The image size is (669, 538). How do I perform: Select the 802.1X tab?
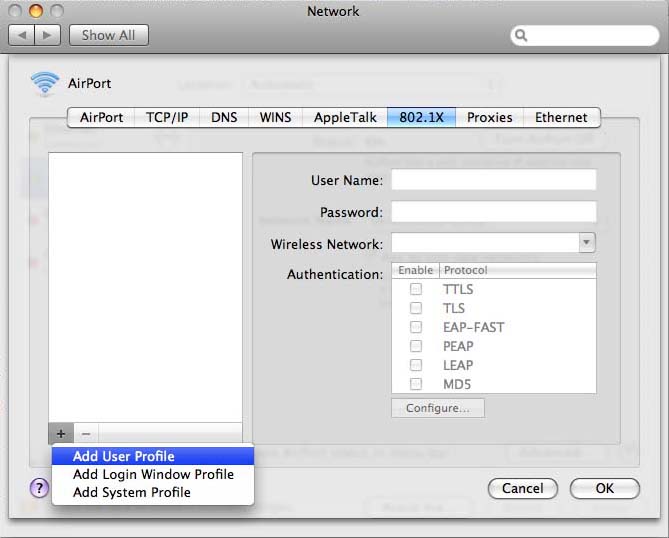pyautogui.click(x=422, y=117)
